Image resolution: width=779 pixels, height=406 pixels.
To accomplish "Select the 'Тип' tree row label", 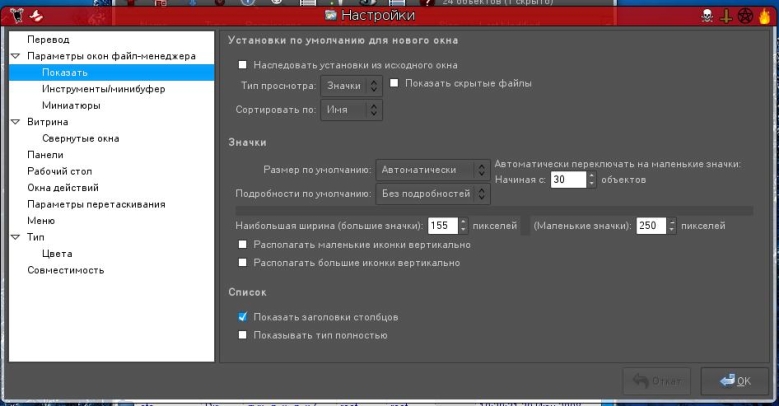I will tap(36, 237).
